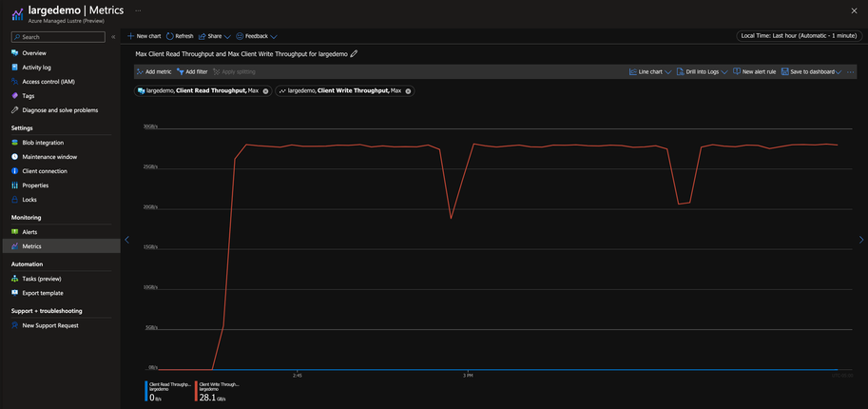Click the blue Client Read Throughput legend entry
Screen dimensions: 868x409
[168, 391]
